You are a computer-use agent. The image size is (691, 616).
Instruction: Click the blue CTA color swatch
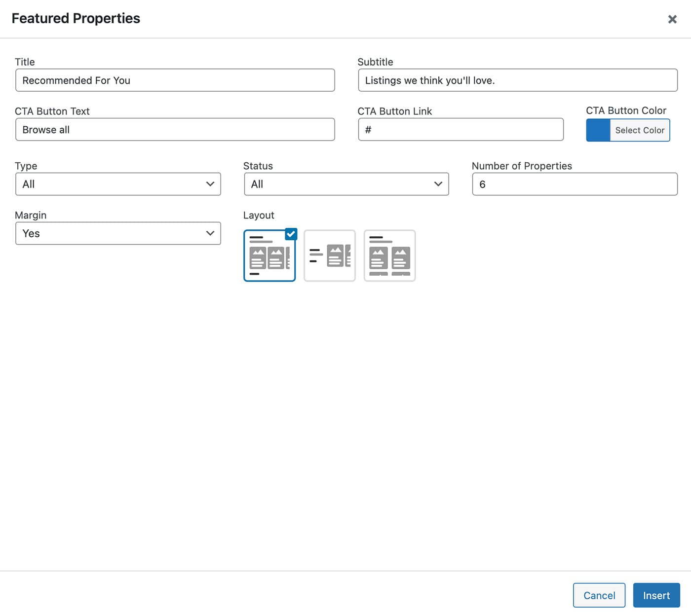point(598,130)
